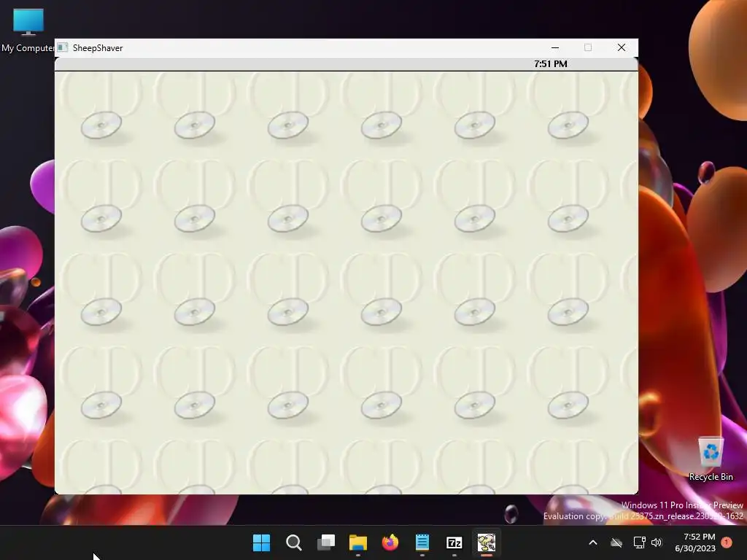
Task: Open the Windows Start menu
Action: [261, 542]
